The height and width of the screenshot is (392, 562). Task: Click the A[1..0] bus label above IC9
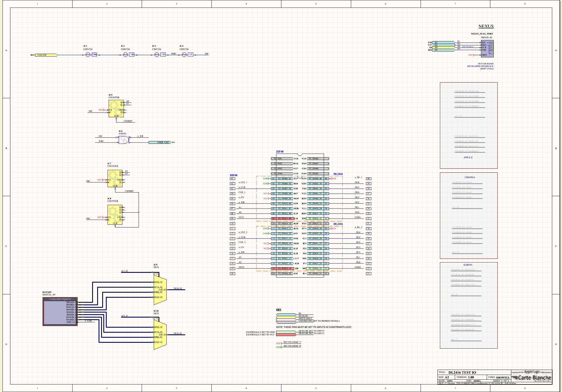tap(125, 271)
